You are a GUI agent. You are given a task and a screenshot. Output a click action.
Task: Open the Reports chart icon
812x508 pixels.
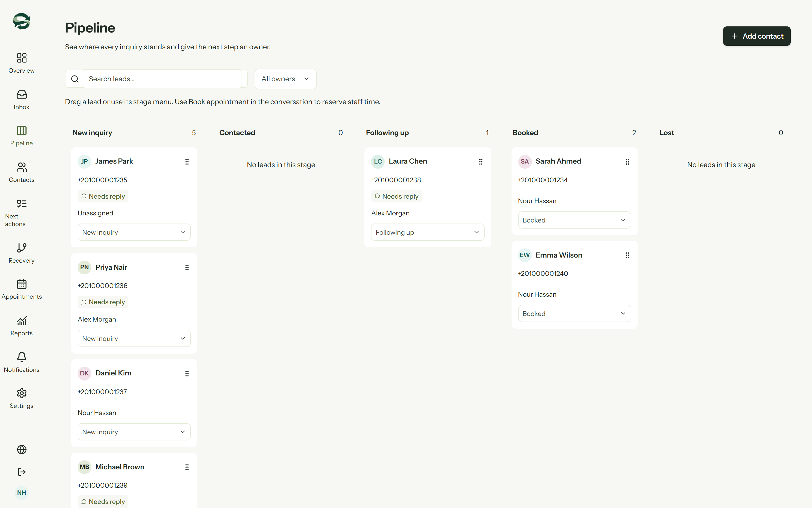tap(22, 321)
